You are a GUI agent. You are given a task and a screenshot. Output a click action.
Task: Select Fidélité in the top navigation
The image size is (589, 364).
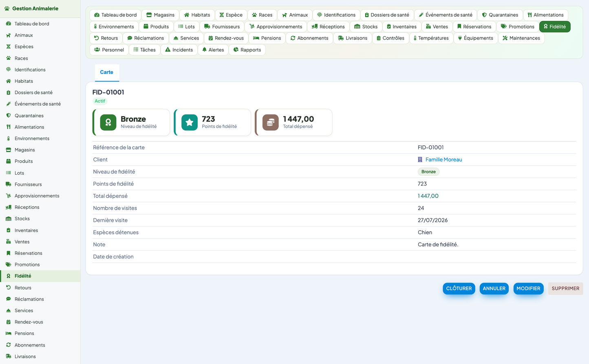(555, 26)
